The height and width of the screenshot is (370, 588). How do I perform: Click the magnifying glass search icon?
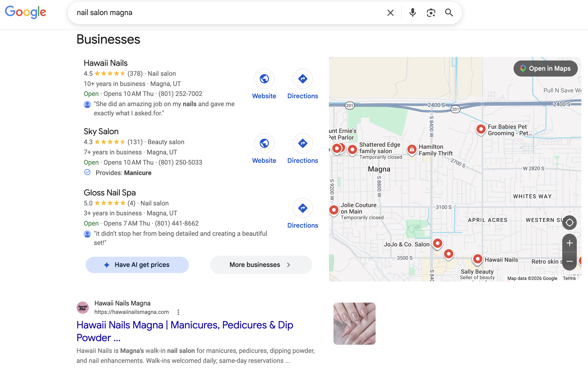[449, 13]
